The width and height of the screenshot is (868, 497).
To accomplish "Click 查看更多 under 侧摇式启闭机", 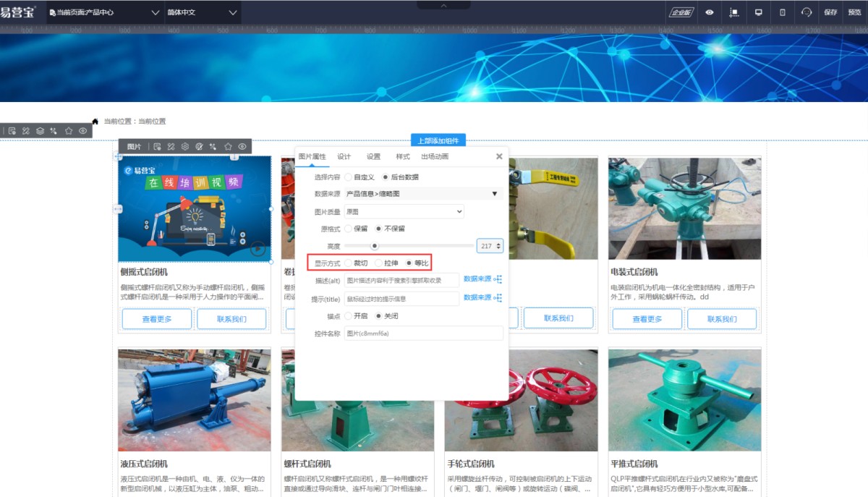I will (157, 319).
